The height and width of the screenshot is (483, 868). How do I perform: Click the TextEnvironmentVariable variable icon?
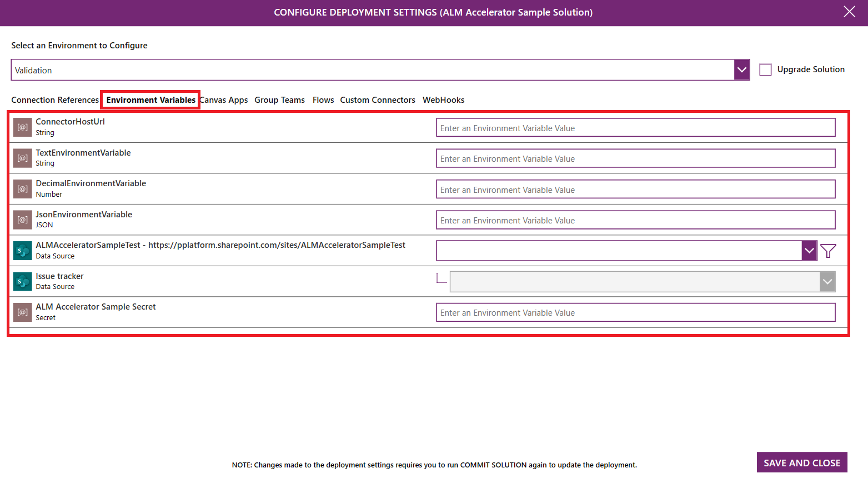click(23, 158)
